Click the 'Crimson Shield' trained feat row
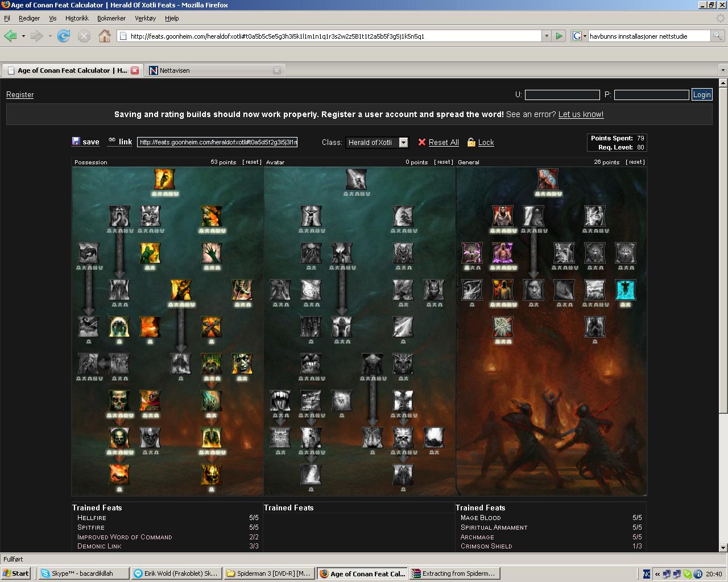This screenshot has height=582, width=728. click(x=551, y=546)
